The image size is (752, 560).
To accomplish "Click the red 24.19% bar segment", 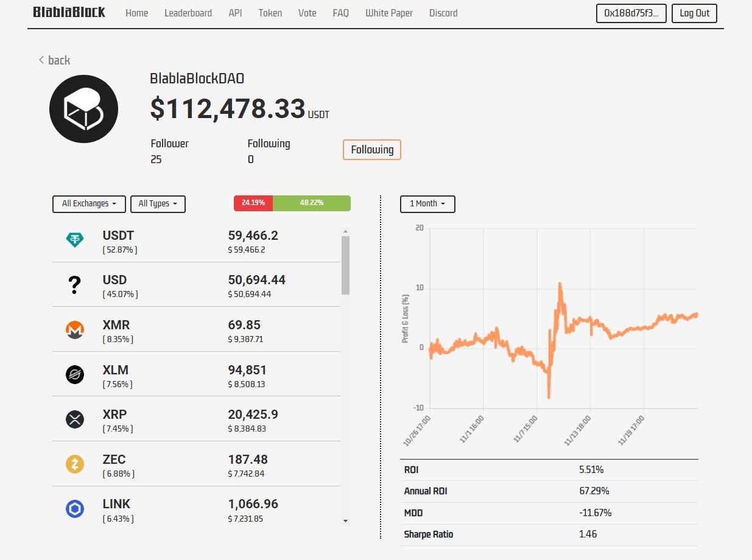I will pyautogui.click(x=253, y=203).
